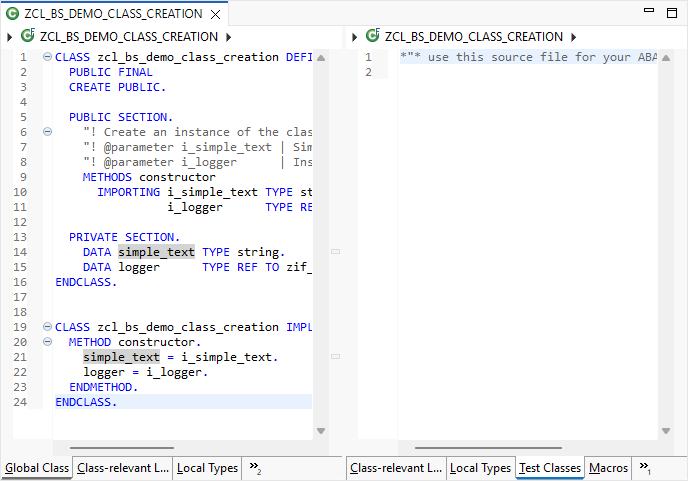
Task: Click the class icon in right breadcrumb
Action: pyautogui.click(x=373, y=36)
